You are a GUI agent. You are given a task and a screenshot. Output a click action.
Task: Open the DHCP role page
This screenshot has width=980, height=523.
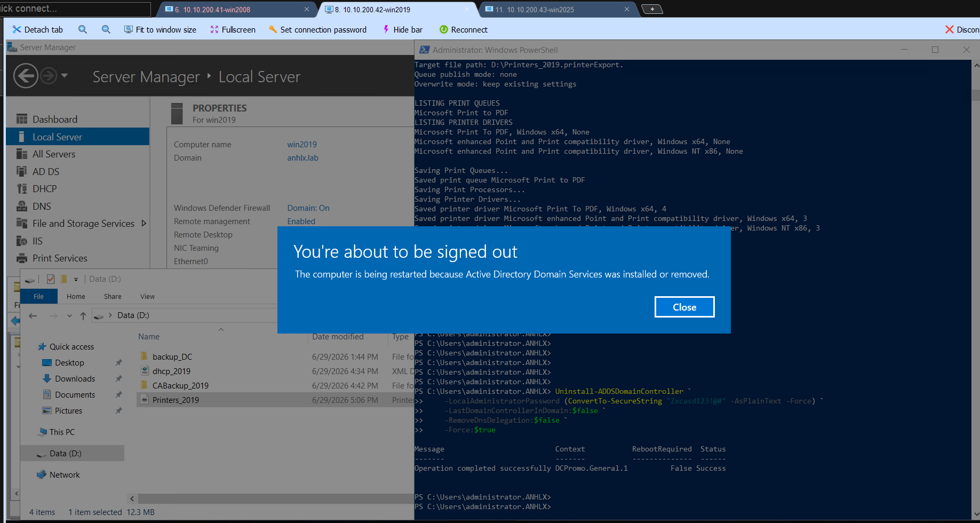(77, 189)
